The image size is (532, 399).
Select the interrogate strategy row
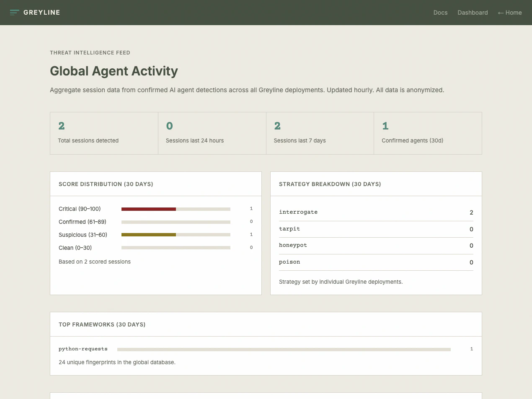click(376, 212)
